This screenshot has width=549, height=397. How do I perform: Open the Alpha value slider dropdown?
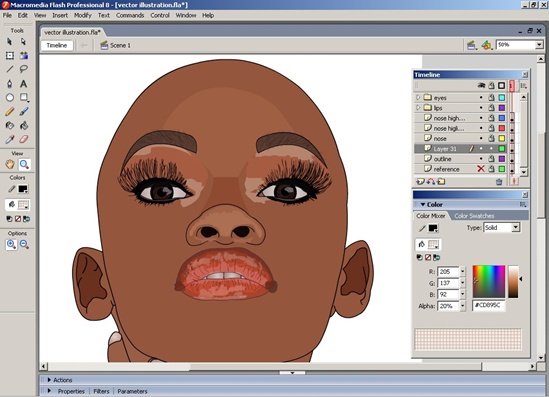(x=463, y=306)
